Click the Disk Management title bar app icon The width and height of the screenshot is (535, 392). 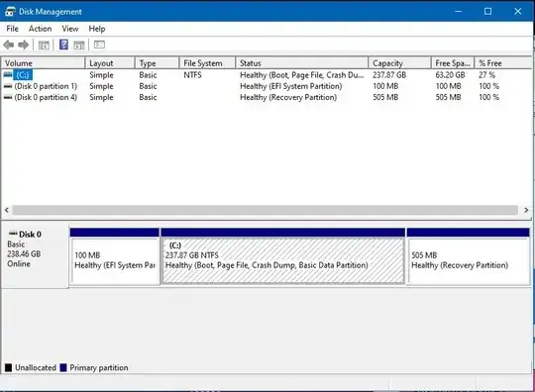click(x=10, y=12)
